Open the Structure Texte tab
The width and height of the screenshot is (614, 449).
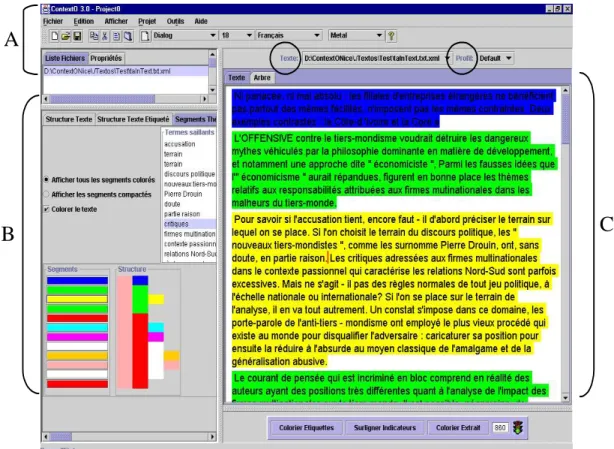(x=69, y=119)
